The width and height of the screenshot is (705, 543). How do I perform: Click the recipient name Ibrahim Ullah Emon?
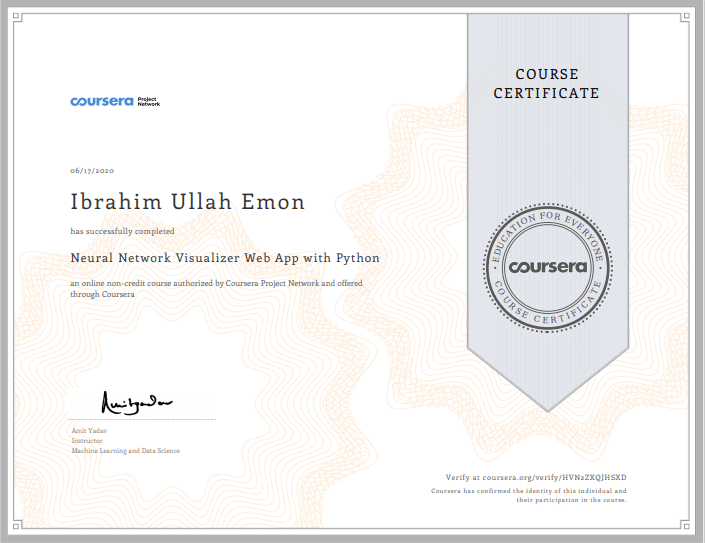[187, 201]
